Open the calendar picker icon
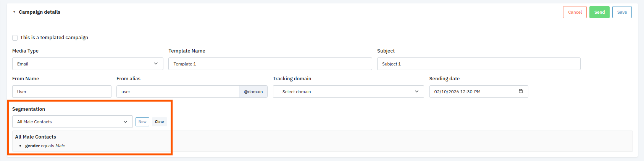 pyautogui.click(x=521, y=91)
